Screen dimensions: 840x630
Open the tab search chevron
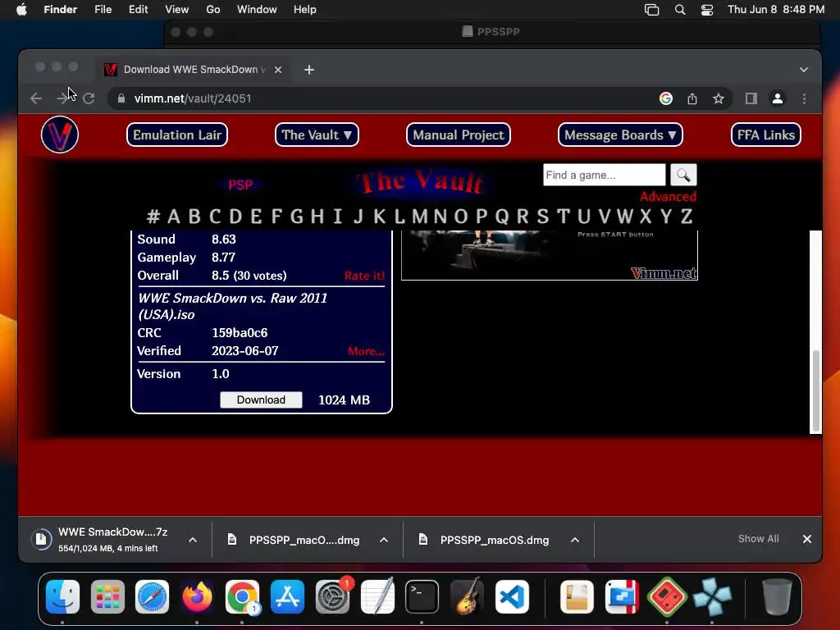pos(804,70)
